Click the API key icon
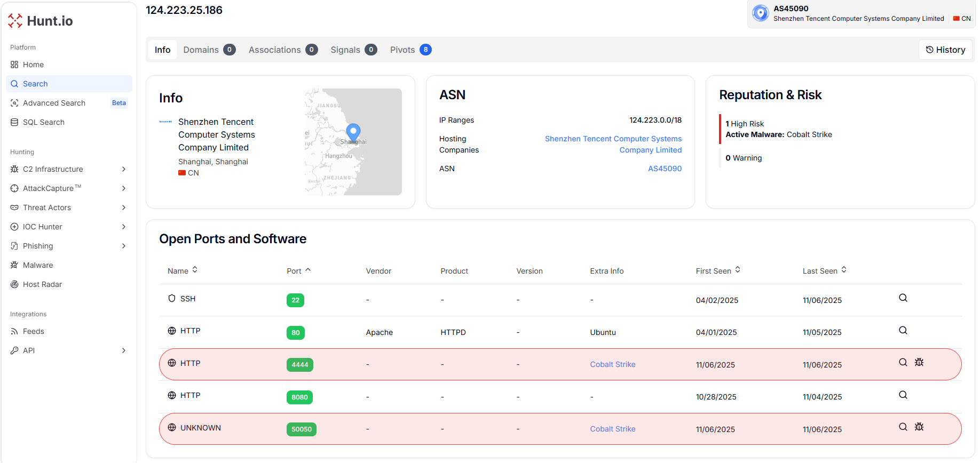The height and width of the screenshot is (463, 980). click(14, 350)
